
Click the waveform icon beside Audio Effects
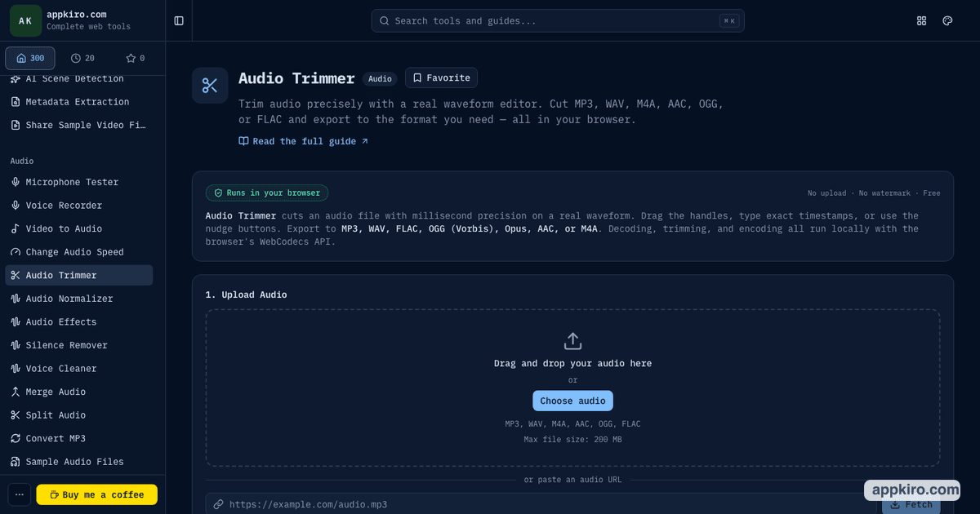pyautogui.click(x=16, y=321)
